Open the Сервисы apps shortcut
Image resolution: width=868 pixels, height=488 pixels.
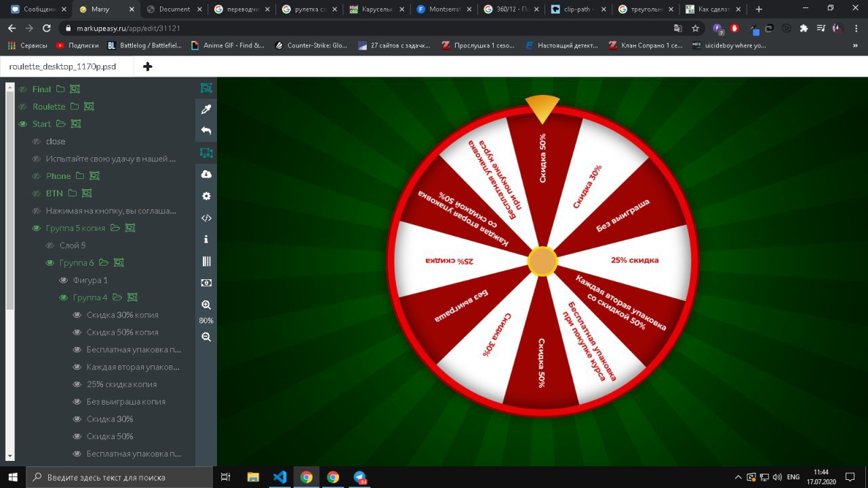pyautogui.click(x=27, y=45)
